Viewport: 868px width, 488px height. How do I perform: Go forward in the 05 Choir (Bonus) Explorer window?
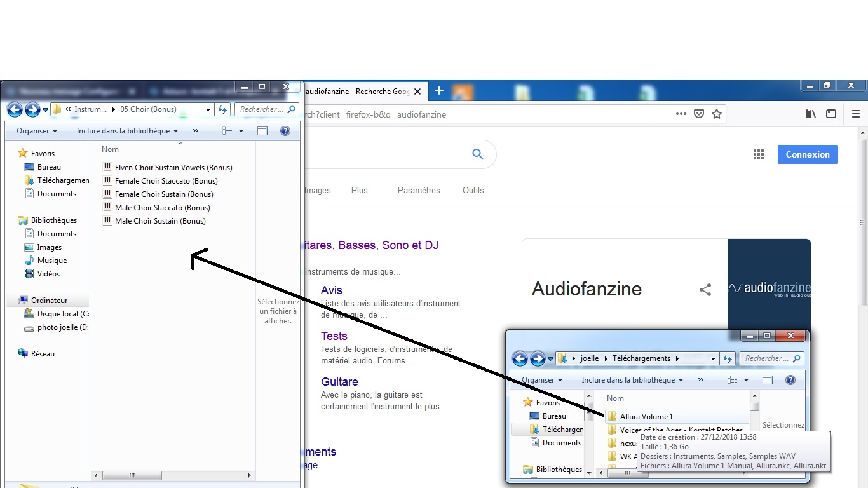(32, 109)
